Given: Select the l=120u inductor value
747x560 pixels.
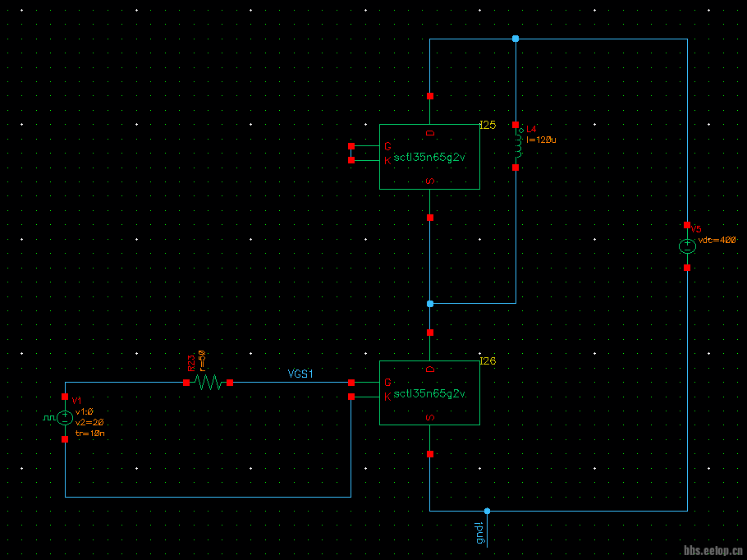Looking at the screenshot, I should pyautogui.click(x=541, y=140).
